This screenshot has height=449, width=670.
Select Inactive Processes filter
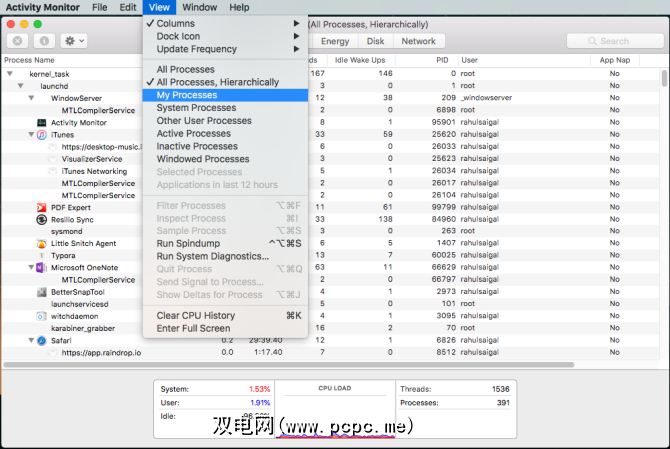pos(225,146)
